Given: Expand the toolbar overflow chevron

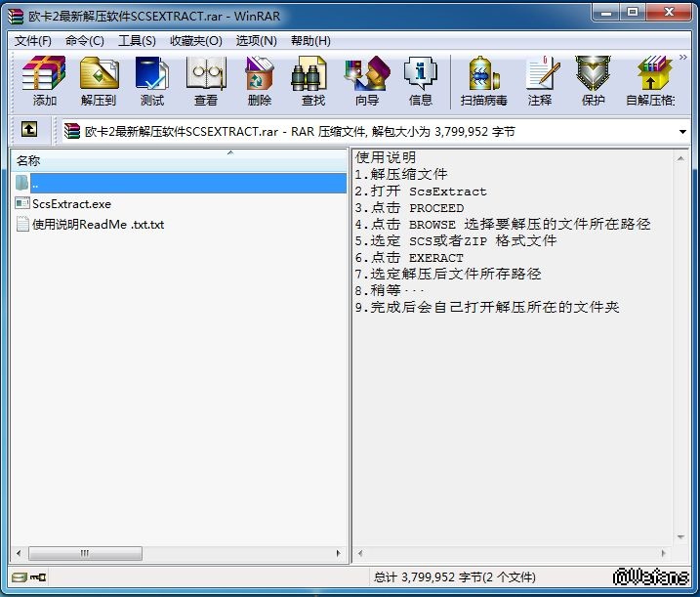Looking at the screenshot, I should point(683,58).
